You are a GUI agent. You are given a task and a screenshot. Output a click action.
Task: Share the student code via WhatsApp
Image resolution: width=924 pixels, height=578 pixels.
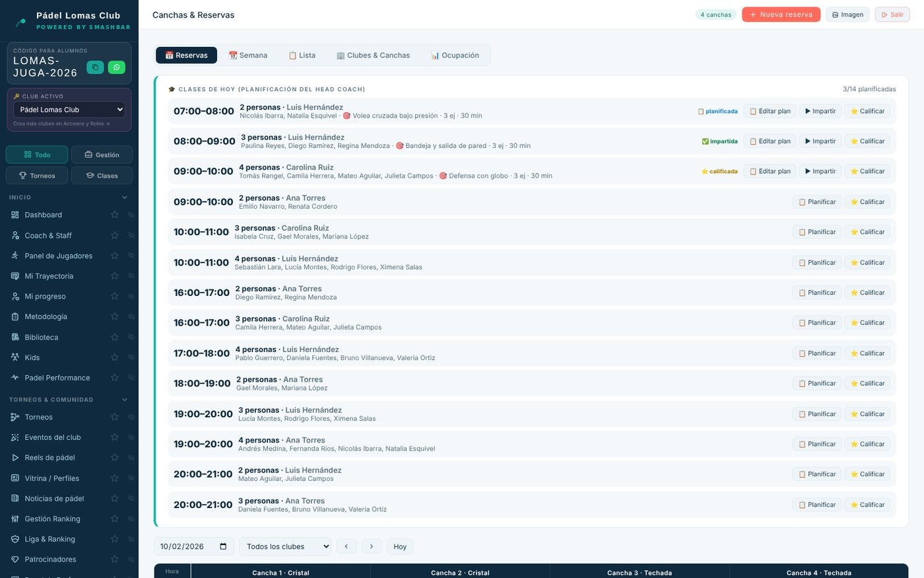(x=116, y=67)
